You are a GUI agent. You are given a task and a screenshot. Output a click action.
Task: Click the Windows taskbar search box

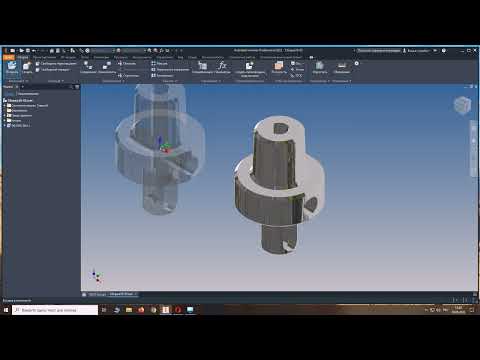coord(55,310)
